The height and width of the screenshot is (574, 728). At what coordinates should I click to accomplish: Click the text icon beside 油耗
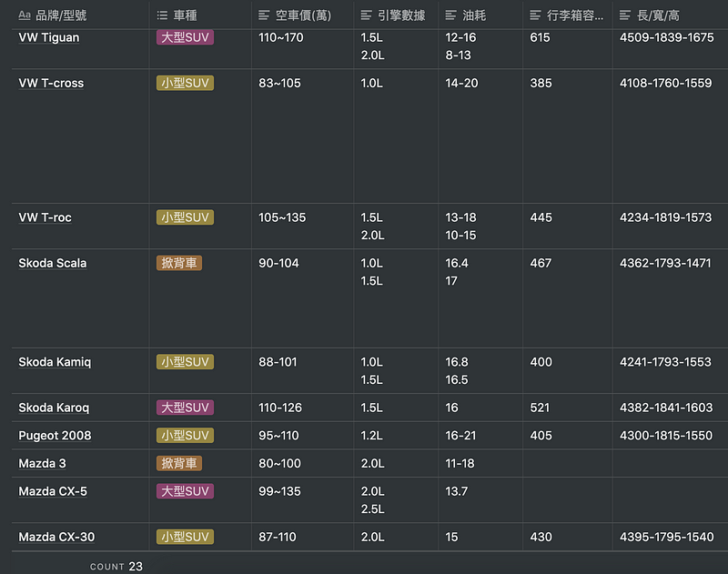coord(450,15)
